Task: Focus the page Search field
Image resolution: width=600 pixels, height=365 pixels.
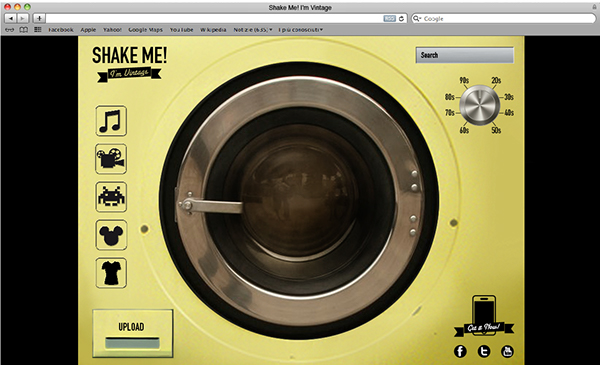Action: point(465,55)
